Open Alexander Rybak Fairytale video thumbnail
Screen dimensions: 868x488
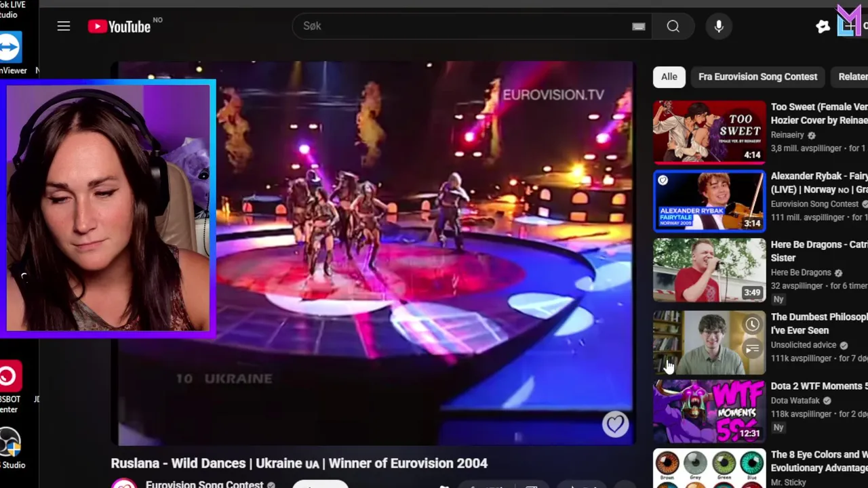(x=709, y=201)
